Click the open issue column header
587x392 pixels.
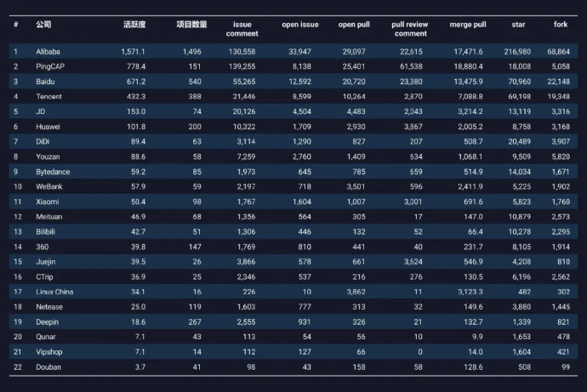[x=300, y=25]
